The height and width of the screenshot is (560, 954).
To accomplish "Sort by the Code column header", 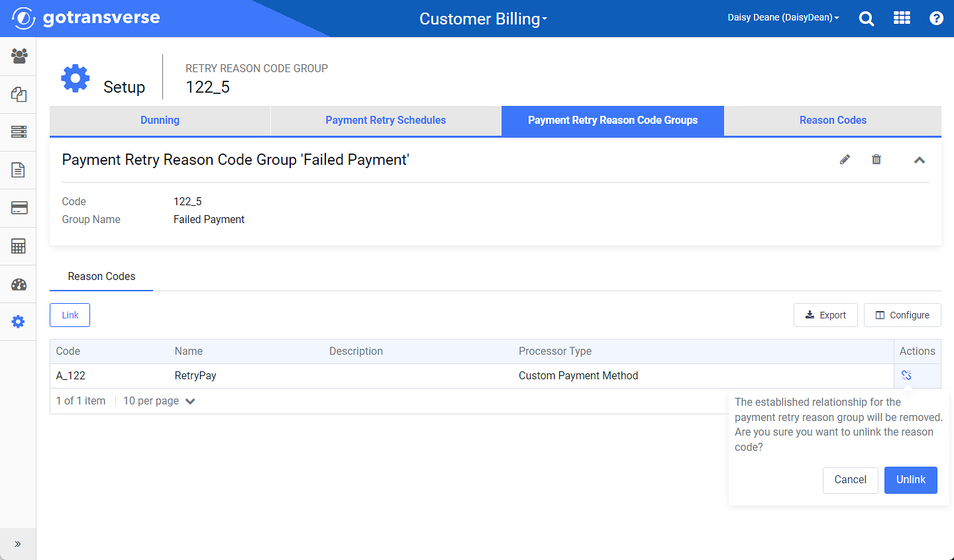I will [68, 351].
